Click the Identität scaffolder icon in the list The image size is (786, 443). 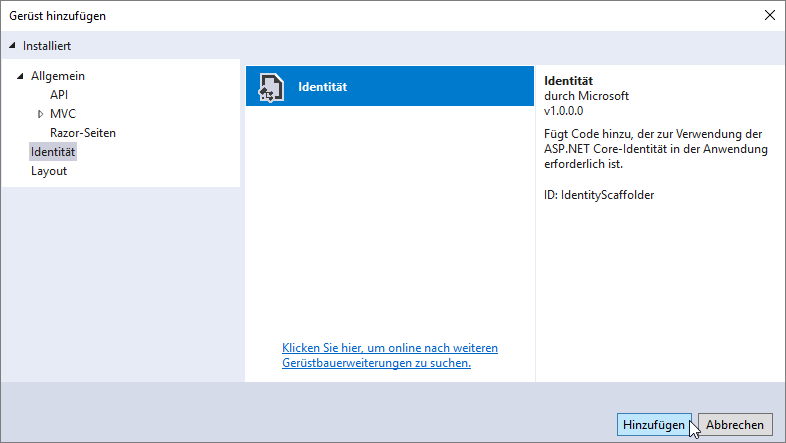270,87
